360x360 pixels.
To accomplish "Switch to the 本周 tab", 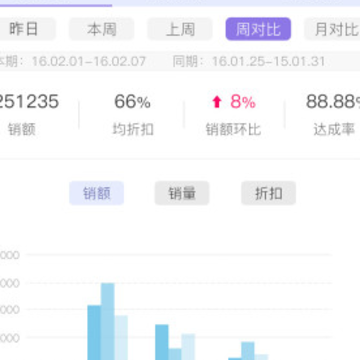I will (102, 29).
